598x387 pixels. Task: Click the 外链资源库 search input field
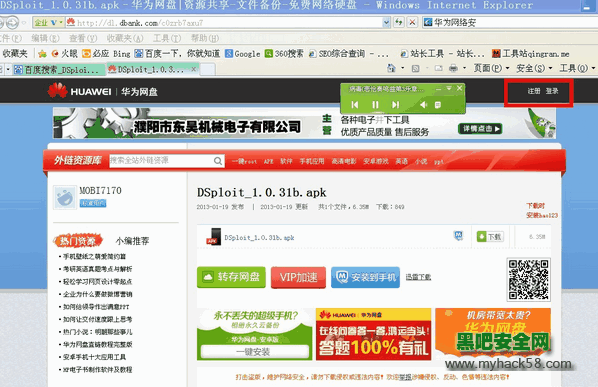tap(161, 161)
